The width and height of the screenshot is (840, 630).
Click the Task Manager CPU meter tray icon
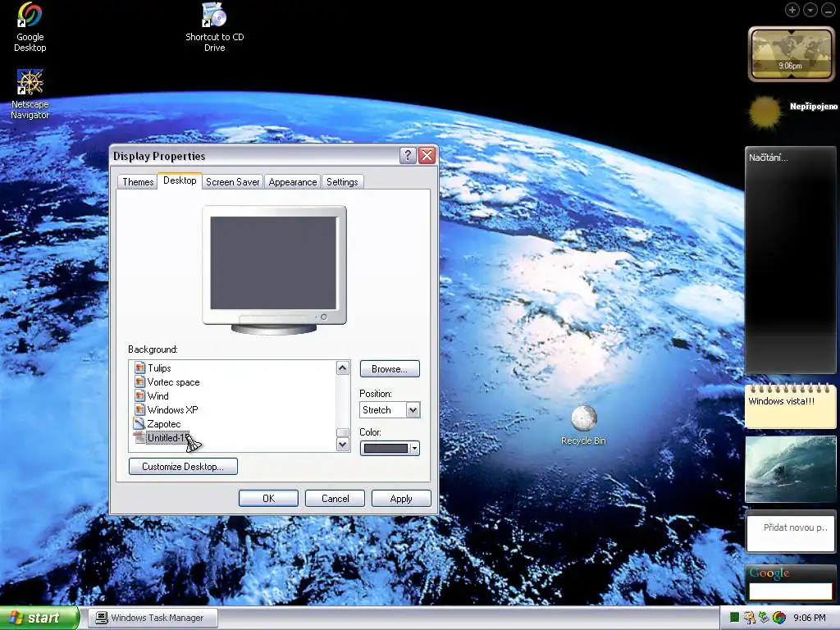coord(734,618)
